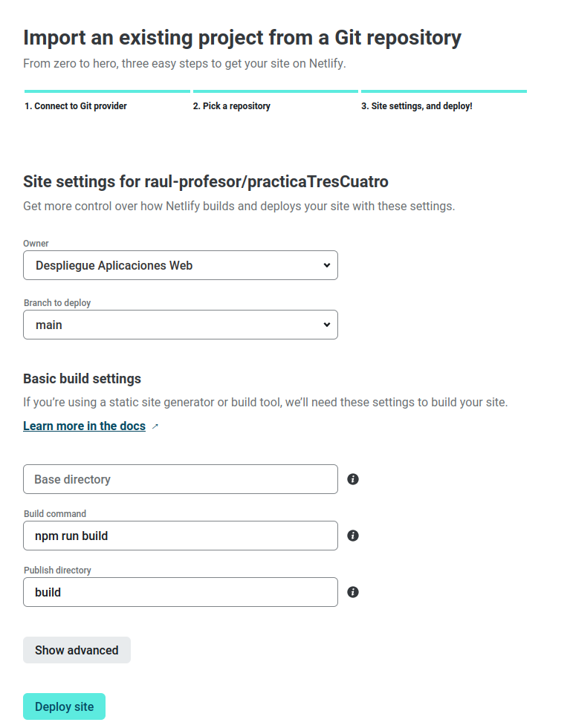The height and width of the screenshot is (728, 570).
Task: Focus the Base directory input field
Action: (x=181, y=479)
